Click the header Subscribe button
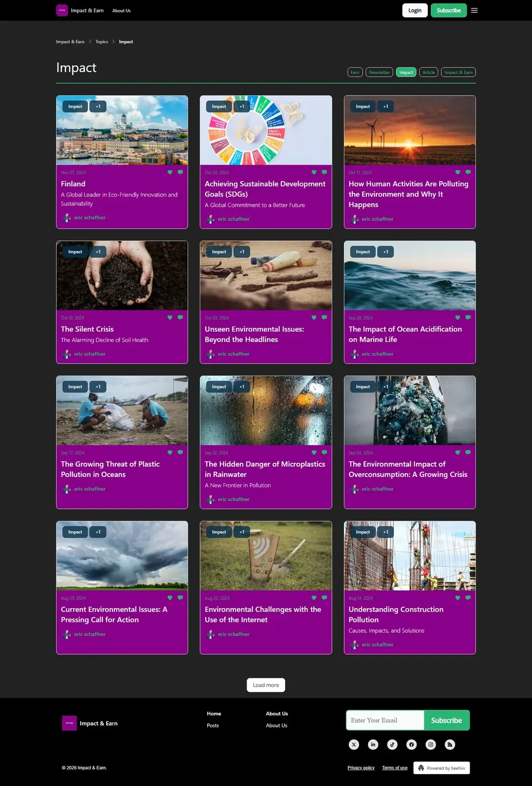The image size is (532, 786). (448, 10)
